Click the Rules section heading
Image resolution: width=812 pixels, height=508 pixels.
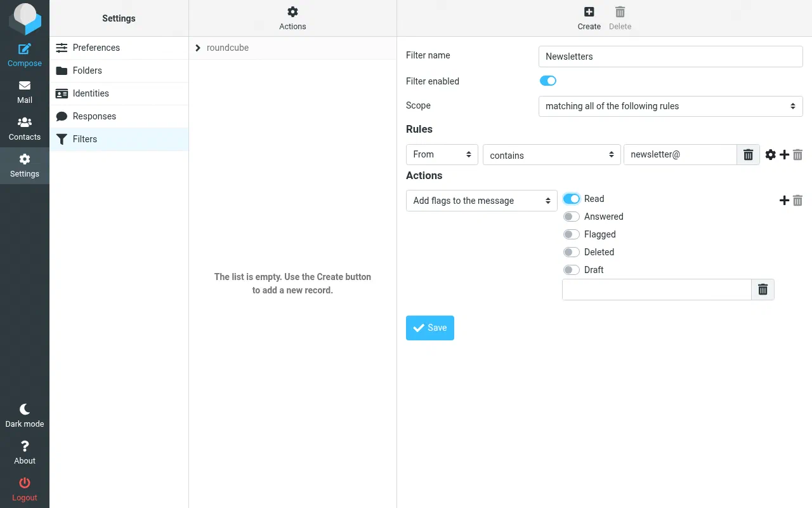[x=419, y=129]
